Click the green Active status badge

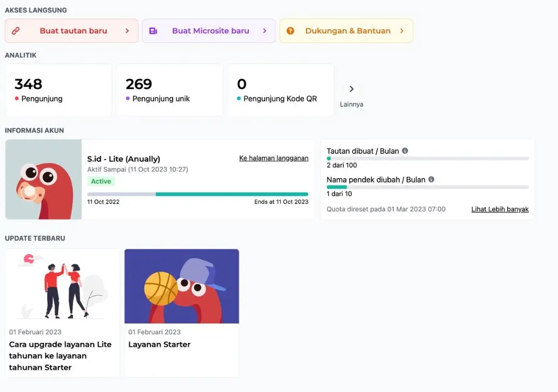pos(101,181)
